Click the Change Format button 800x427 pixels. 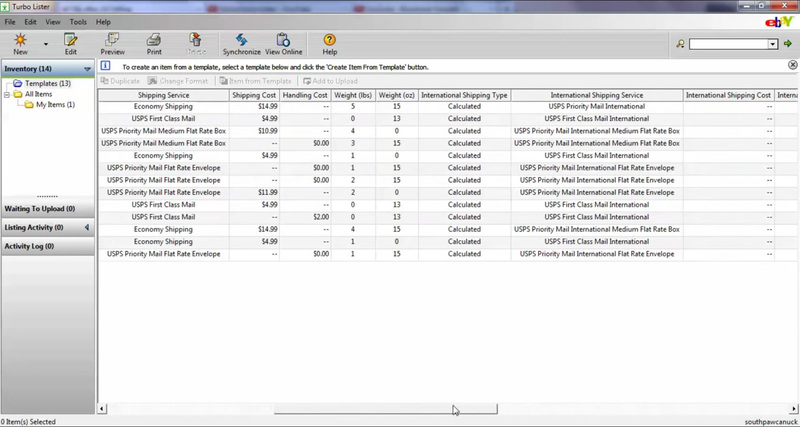(x=178, y=81)
